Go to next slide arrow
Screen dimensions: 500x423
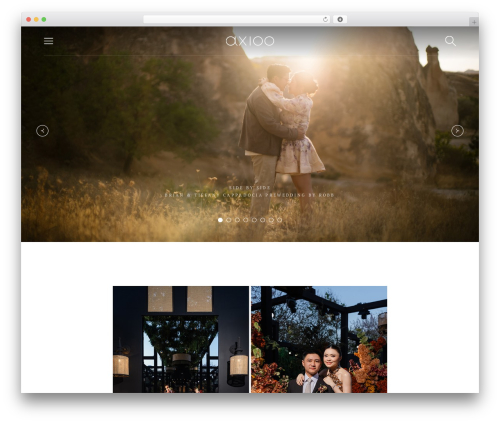click(x=457, y=131)
